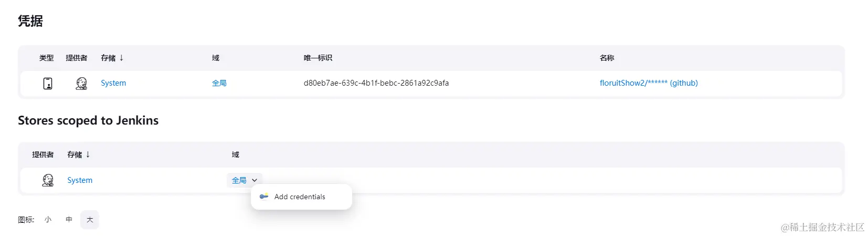Open 全局 domain link in credentials row

(x=219, y=83)
